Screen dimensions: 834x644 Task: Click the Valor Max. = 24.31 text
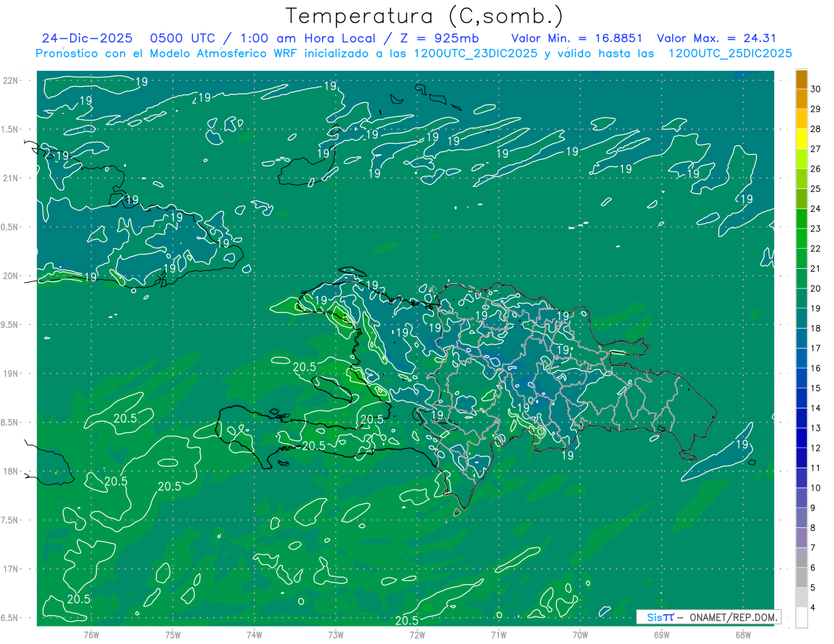pos(717,38)
